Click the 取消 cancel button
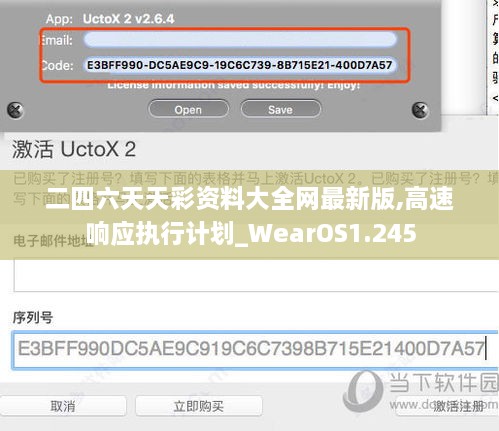The height and width of the screenshot is (431, 499). [63, 406]
